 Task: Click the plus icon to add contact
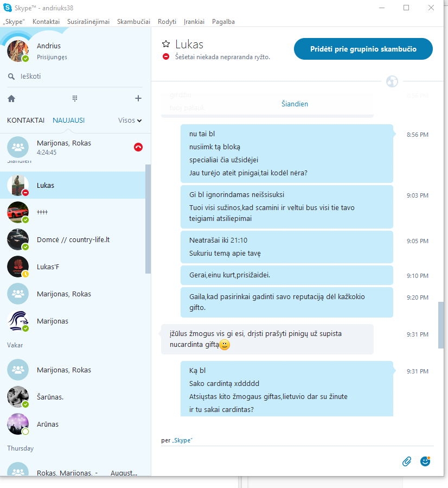pos(138,98)
